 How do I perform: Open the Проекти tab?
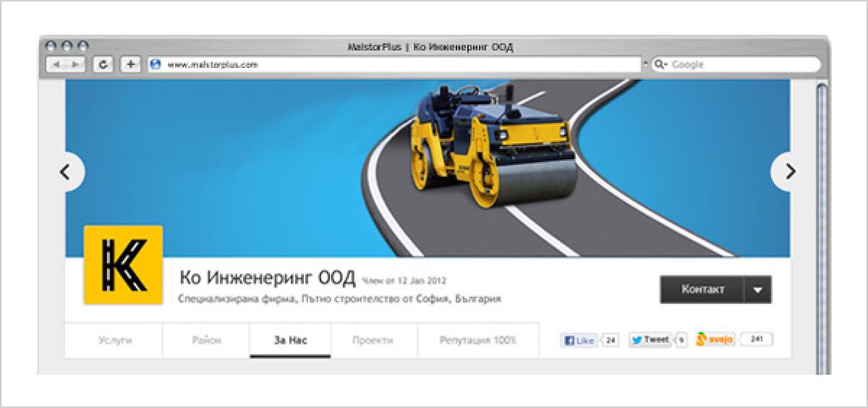373,340
